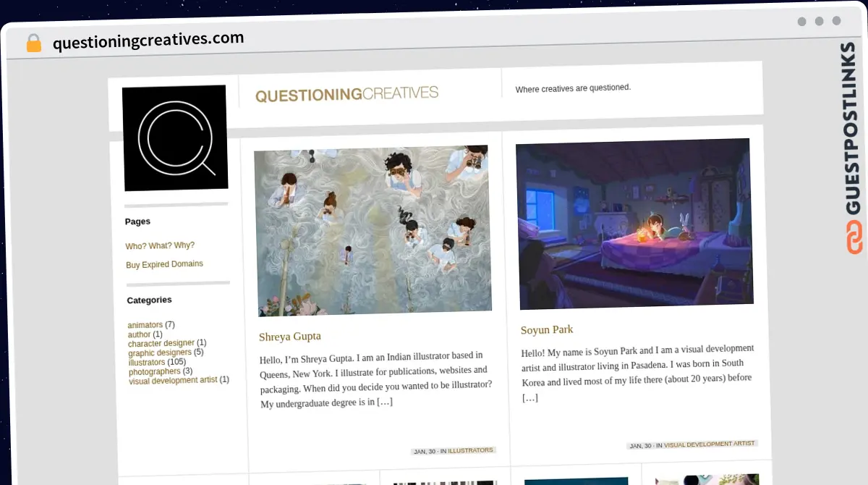Read the Soyun Park post
The height and width of the screenshot is (485, 868).
coord(547,329)
